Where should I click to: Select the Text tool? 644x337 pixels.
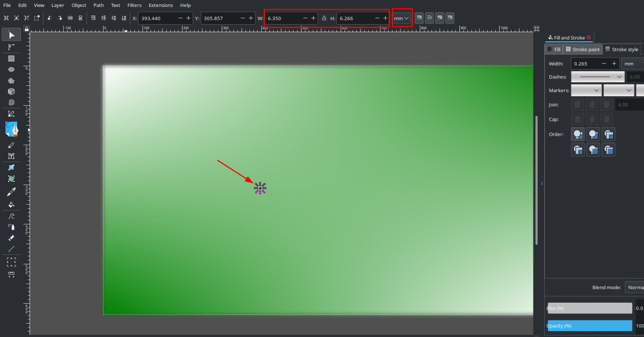click(11, 156)
